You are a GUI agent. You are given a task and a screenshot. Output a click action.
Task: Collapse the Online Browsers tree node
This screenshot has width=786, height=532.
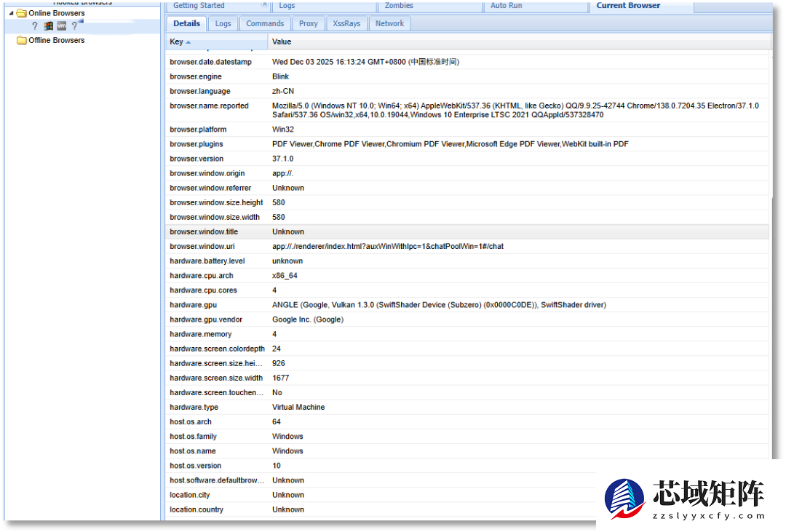(x=11, y=13)
